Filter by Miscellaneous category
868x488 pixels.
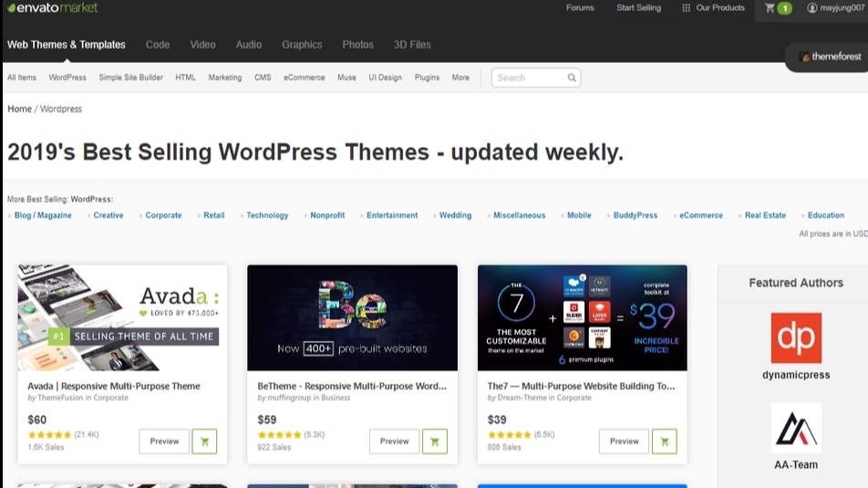[520, 215]
